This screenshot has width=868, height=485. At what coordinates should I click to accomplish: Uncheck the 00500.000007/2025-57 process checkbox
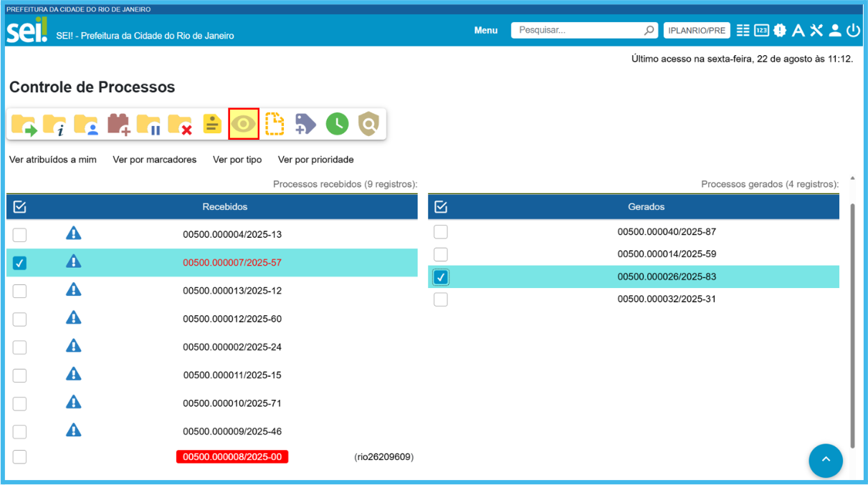click(x=20, y=263)
